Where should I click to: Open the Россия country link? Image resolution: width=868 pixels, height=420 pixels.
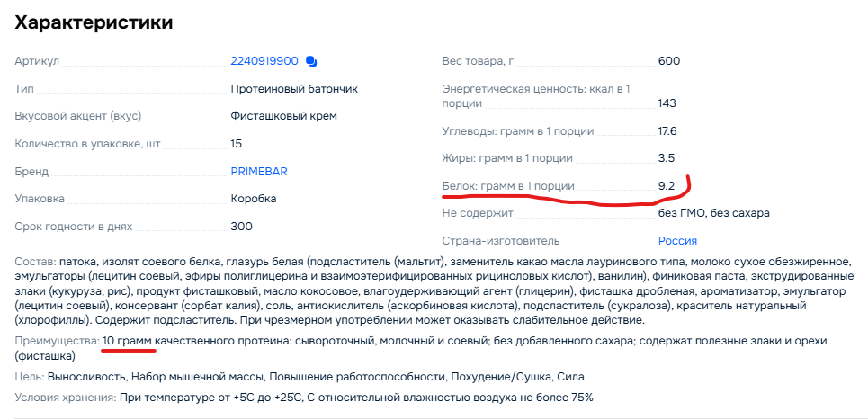tap(677, 241)
